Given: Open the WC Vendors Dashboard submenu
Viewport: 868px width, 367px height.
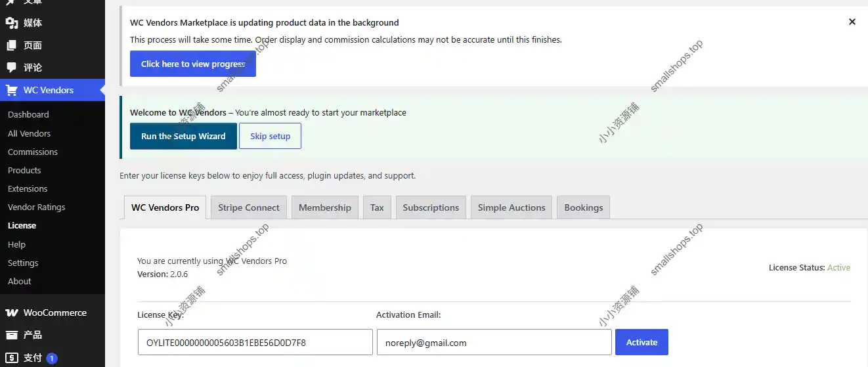Looking at the screenshot, I should (x=28, y=114).
